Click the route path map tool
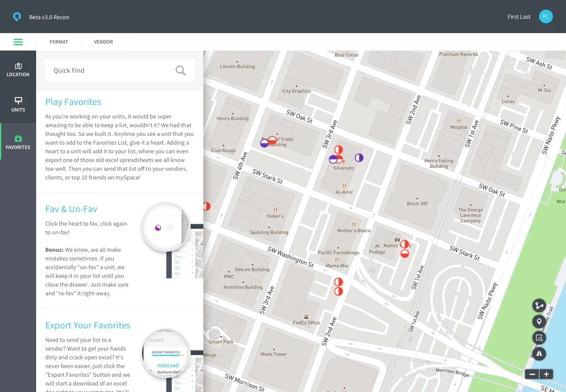The height and width of the screenshot is (392, 566). click(539, 305)
